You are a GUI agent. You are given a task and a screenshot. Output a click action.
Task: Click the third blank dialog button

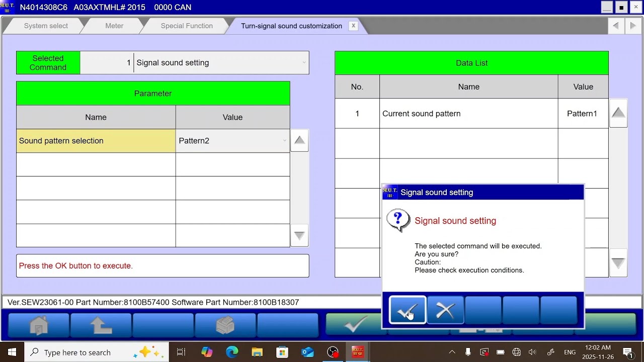483,310
